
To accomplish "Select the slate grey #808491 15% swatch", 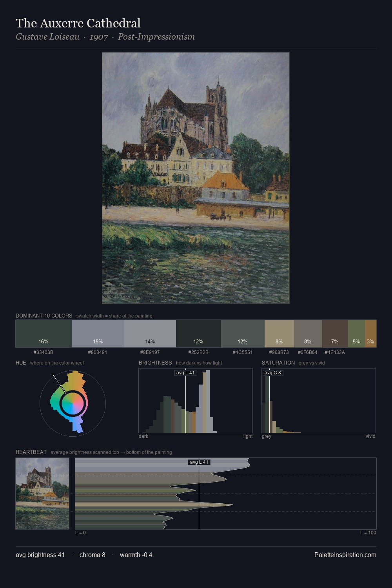I will click(98, 334).
